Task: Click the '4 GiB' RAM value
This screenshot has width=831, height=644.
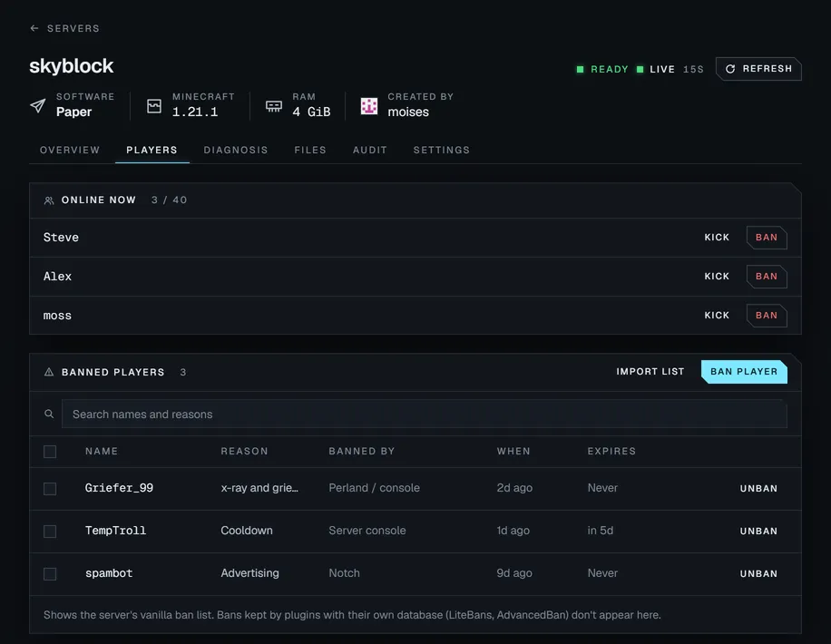Action: 312,112
